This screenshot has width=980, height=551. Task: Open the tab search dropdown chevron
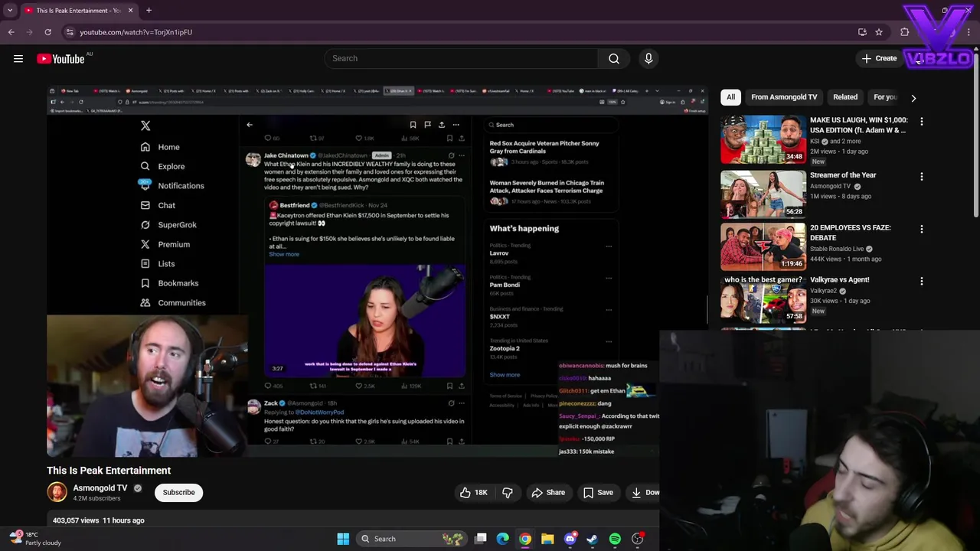point(10,11)
